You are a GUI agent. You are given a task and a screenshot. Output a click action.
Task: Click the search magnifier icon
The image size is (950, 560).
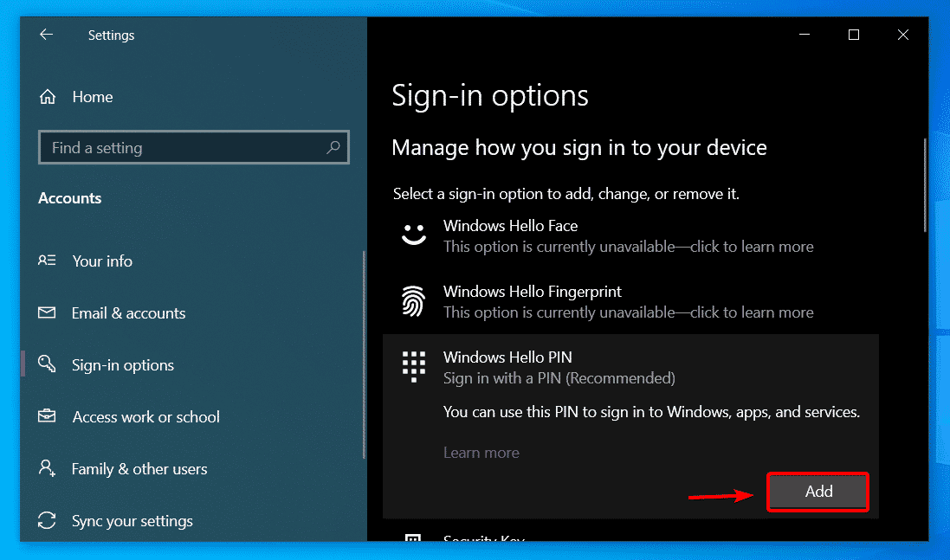(x=333, y=147)
